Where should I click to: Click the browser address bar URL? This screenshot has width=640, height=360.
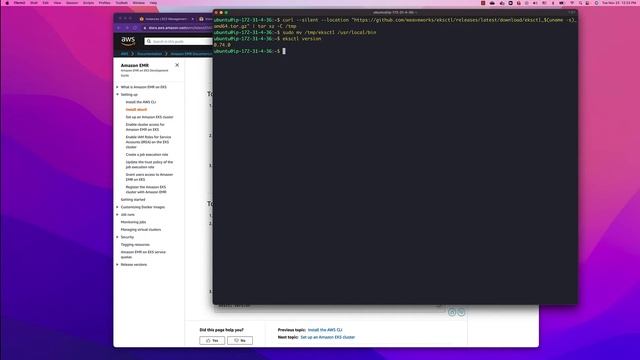180,28
